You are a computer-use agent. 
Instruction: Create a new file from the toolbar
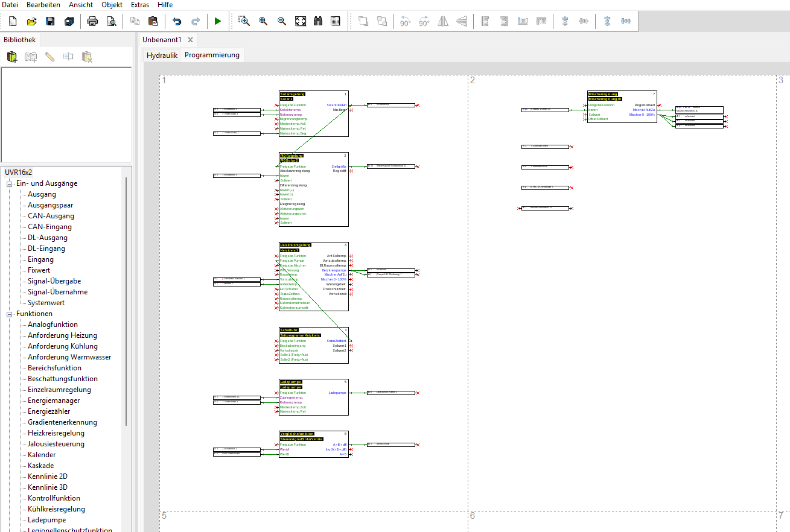point(12,21)
